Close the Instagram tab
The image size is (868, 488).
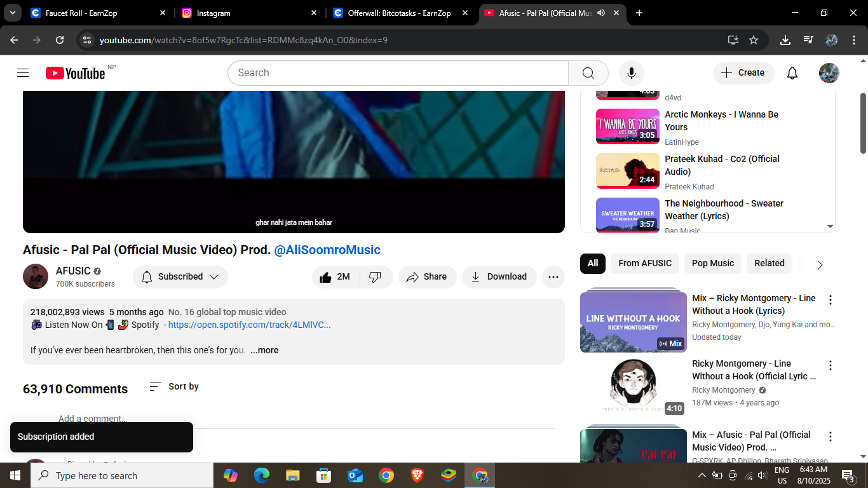click(314, 13)
